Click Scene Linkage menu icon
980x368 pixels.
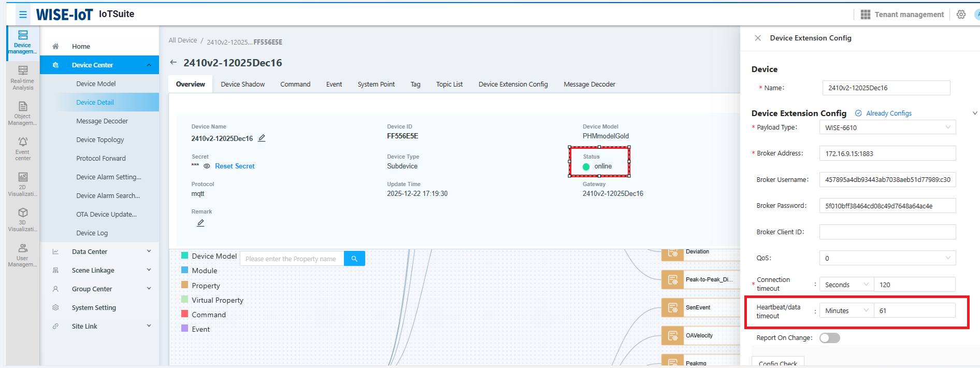click(55, 270)
